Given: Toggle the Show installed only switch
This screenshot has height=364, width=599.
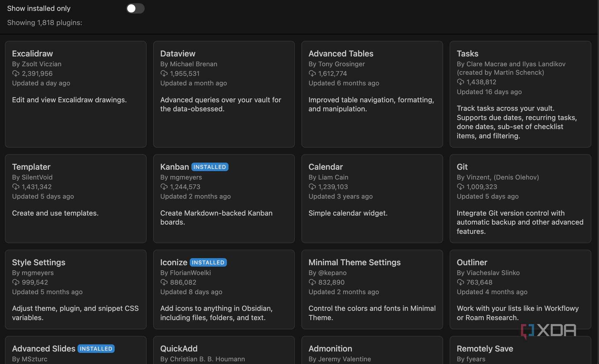Looking at the screenshot, I should pos(135,8).
